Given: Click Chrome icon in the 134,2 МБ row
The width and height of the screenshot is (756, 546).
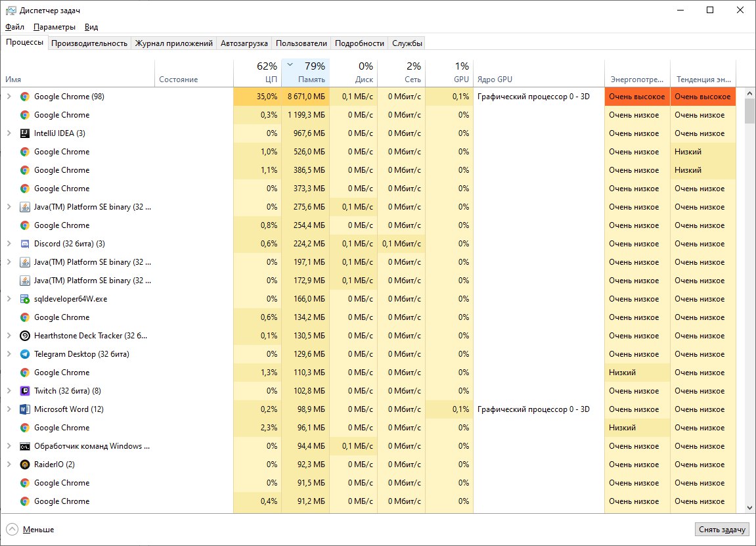Looking at the screenshot, I should pyautogui.click(x=24, y=317).
